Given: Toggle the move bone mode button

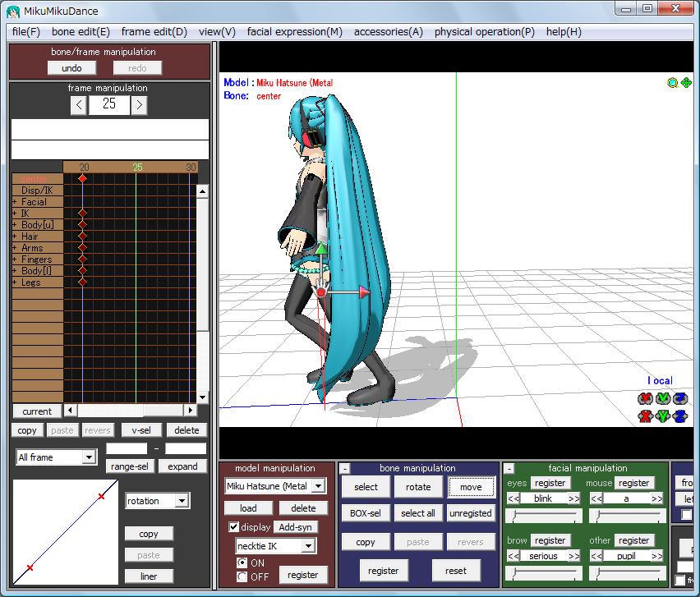Looking at the screenshot, I should (471, 487).
